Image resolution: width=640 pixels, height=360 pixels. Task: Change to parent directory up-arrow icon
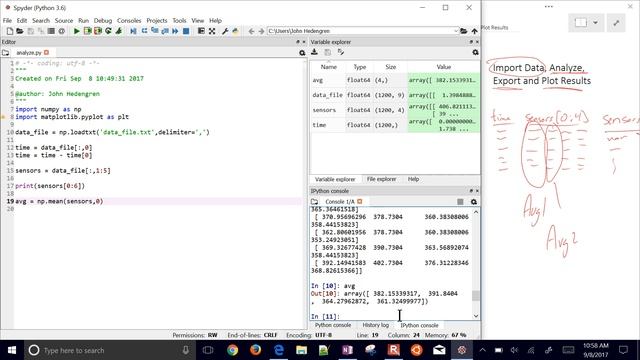point(474,31)
